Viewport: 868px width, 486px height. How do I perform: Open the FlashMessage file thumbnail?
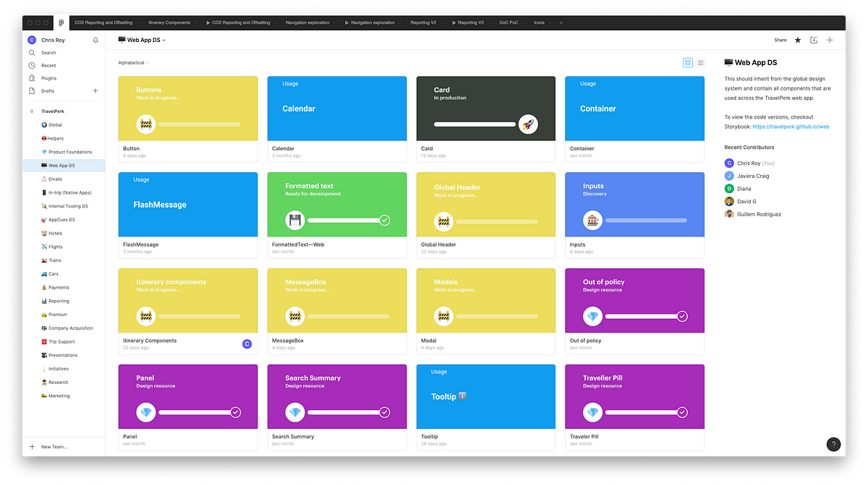click(x=188, y=205)
